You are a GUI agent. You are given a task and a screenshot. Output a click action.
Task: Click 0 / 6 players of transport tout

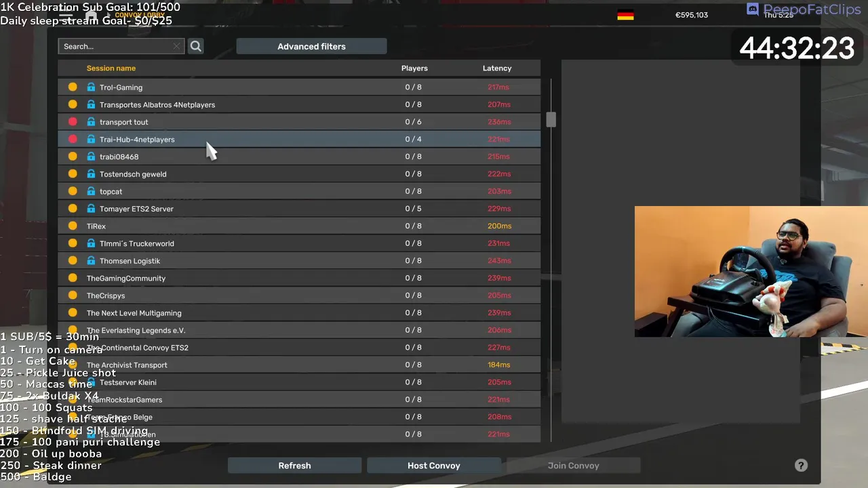413,122
